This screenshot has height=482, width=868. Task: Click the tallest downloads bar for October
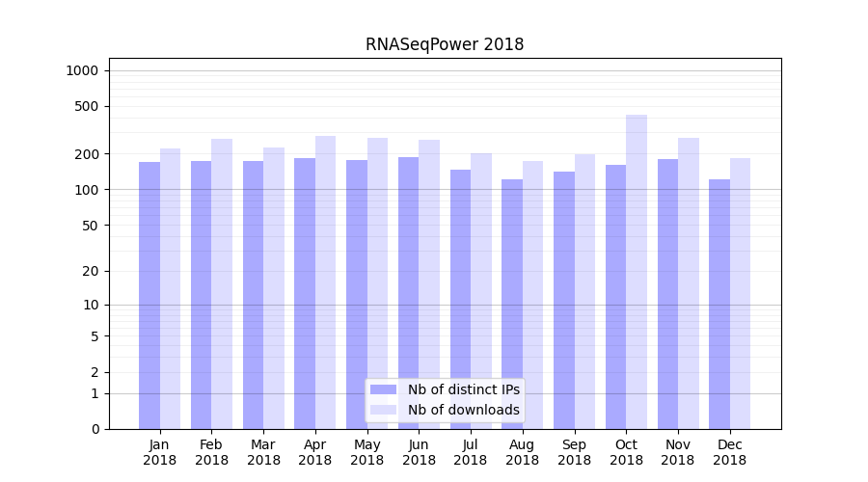coord(637,270)
